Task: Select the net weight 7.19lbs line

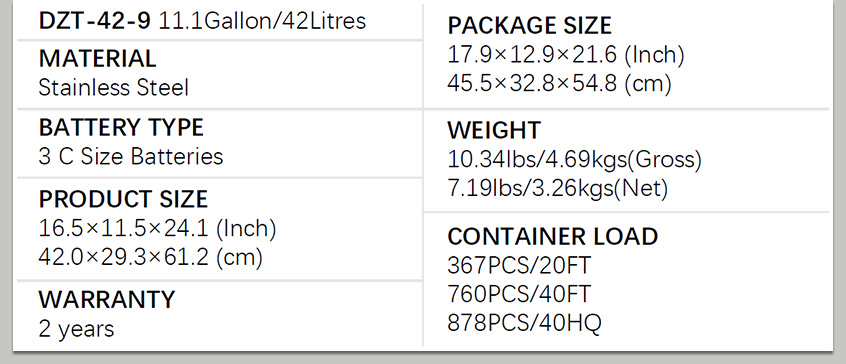Action: click(x=558, y=189)
